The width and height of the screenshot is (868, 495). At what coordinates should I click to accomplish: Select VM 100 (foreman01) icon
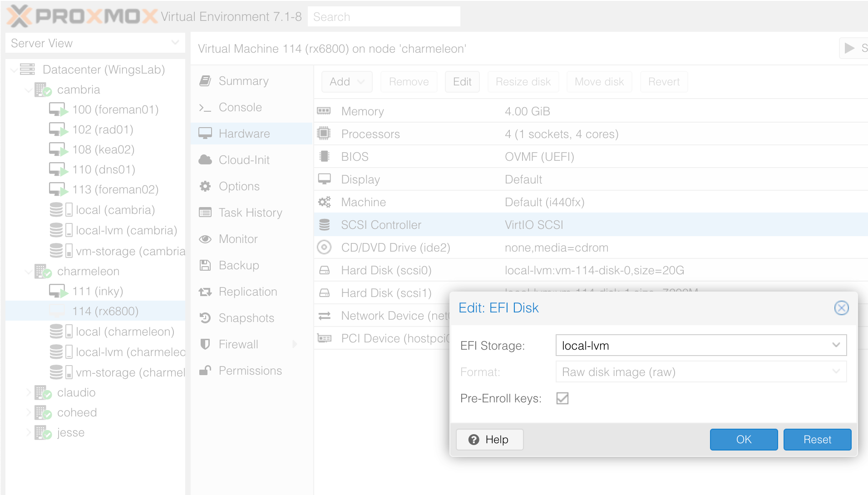point(59,109)
